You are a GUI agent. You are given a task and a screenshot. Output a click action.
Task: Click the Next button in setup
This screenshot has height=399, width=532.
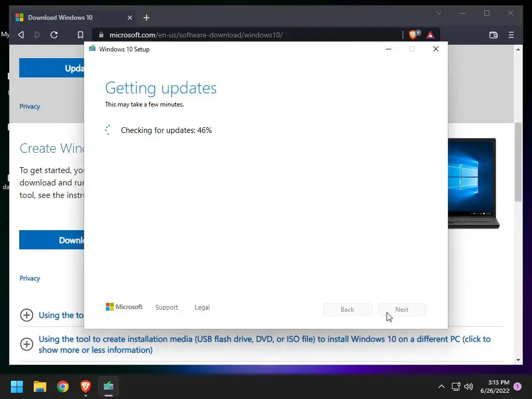pyautogui.click(x=402, y=310)
